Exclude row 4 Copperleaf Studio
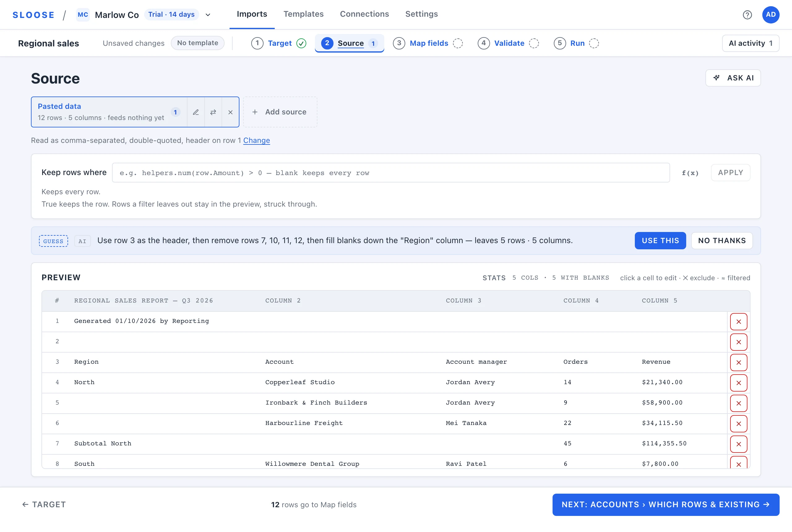Screen dimensions: 792x532 738,383
